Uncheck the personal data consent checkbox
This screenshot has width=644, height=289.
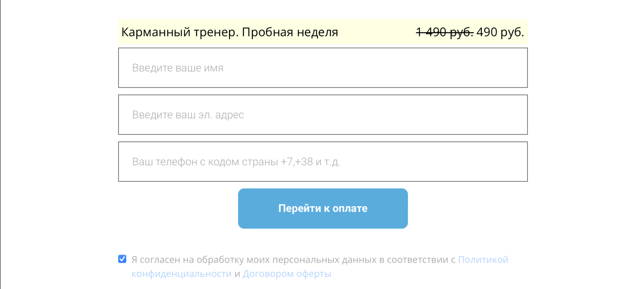(122, 259)
